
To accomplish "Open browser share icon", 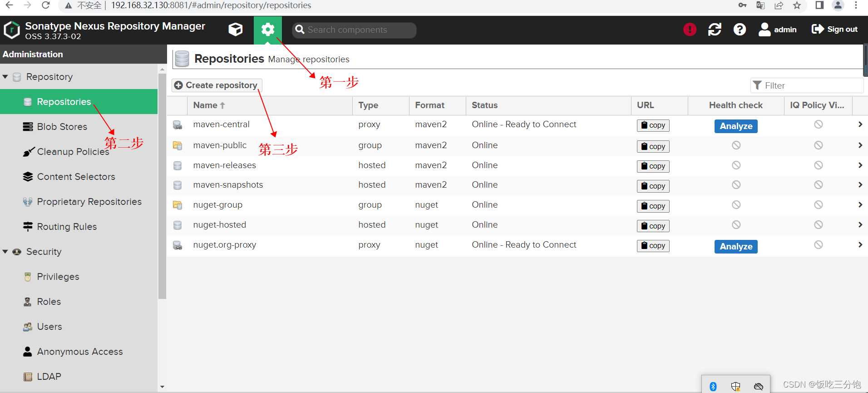I will click(x=779, y=5).
